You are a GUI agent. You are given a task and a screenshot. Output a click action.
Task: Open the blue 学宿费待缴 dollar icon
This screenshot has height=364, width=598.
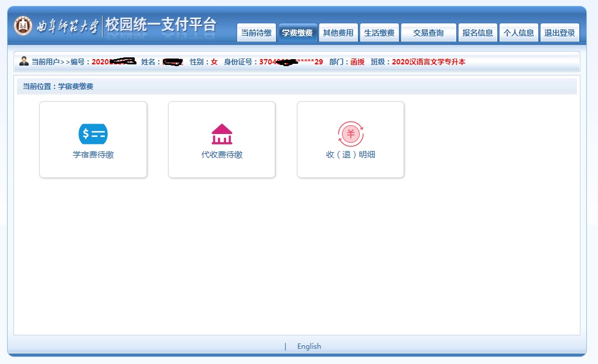tap(93, 134)
